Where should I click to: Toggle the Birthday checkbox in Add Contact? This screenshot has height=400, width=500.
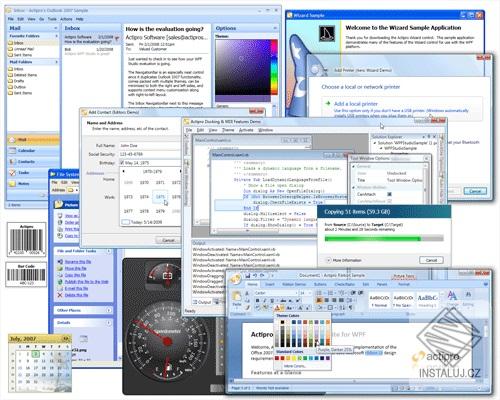(x=122, y=163)
